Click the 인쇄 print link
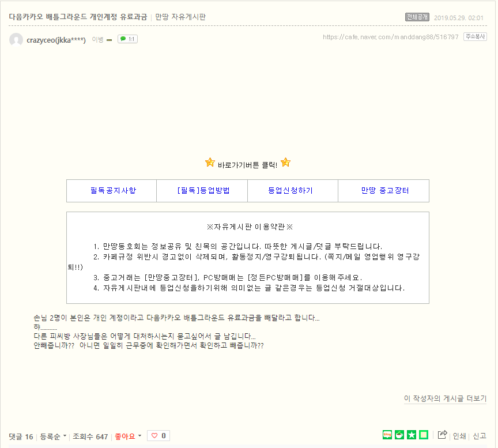This screenshot has width=498, height=448. pos(459,436)
